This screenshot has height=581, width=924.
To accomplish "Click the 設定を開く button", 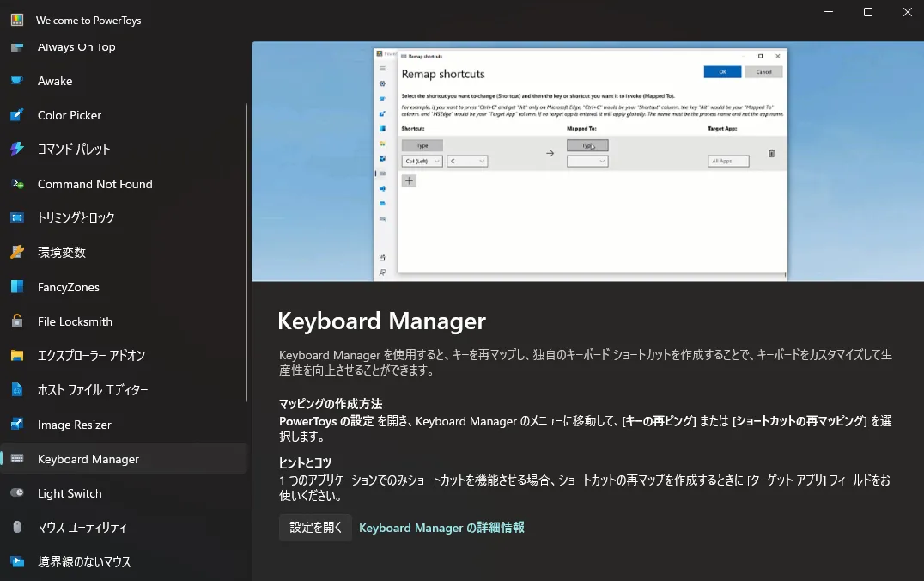I will tap(314, 527).
